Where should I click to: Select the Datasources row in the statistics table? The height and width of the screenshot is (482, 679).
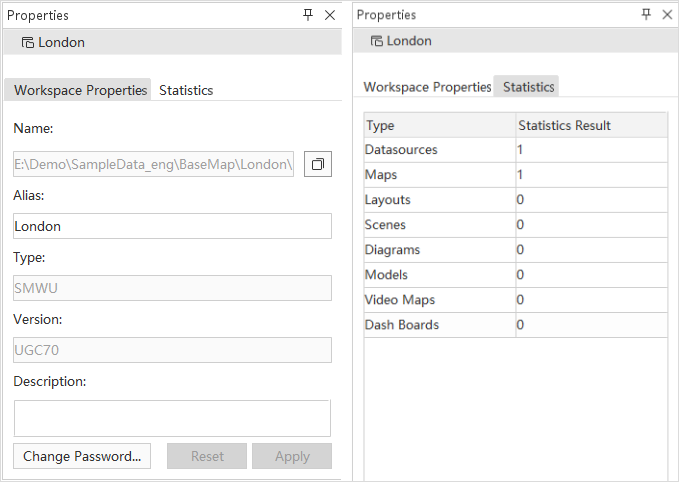pos(438,150)
